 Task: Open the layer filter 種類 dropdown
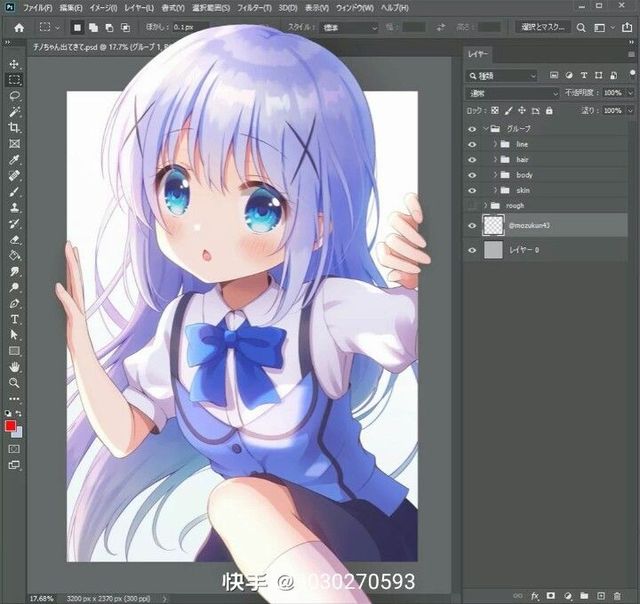(x=501, y=76)
